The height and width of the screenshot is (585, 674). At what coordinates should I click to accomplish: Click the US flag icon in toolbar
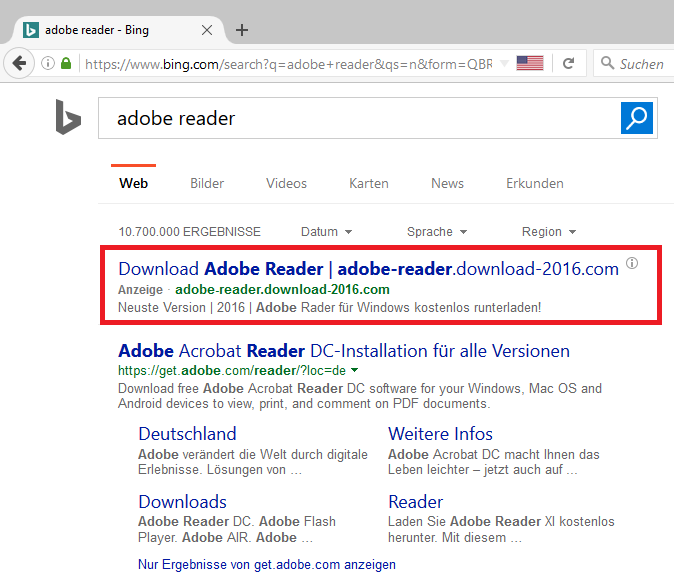coord(530,64)
